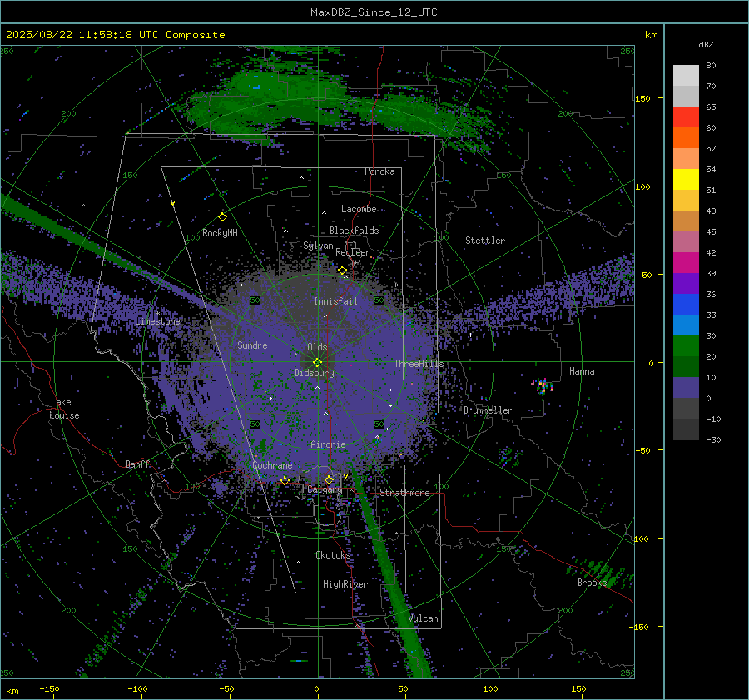Click the dBZ legend heading
749x700 pixels.
pos(706,45)
